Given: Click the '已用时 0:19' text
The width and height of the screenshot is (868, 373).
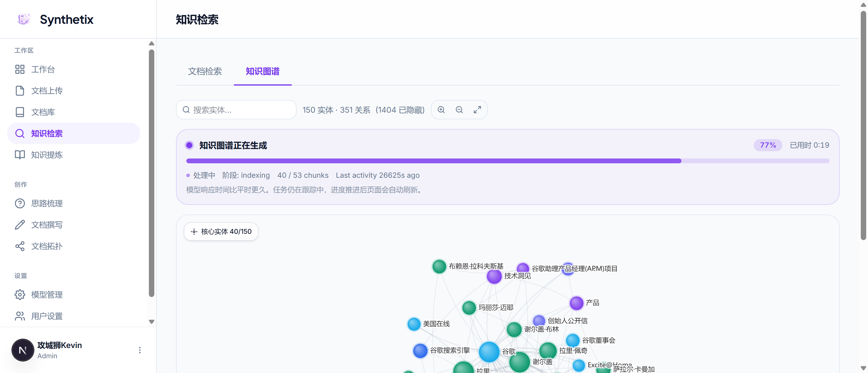Looking at the screenshot, I should tap(809, 145).
